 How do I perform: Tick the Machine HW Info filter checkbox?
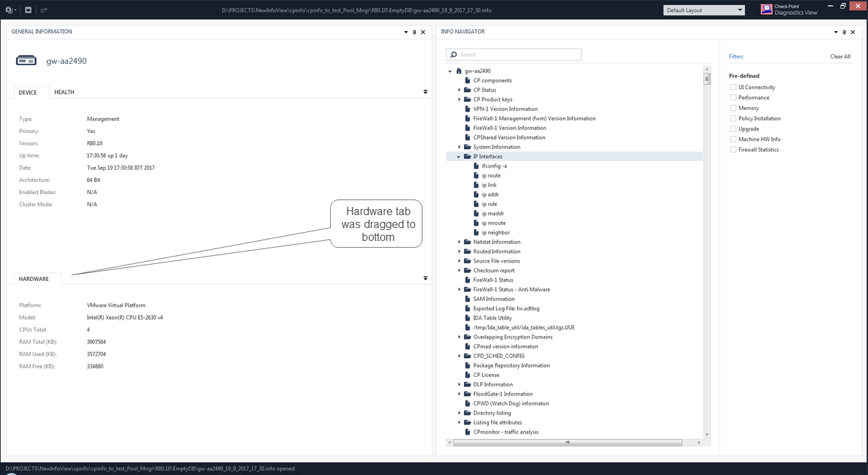733,139
